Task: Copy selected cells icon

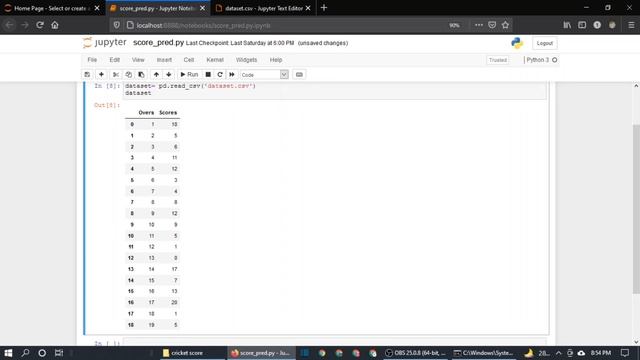Action: [x=129, y=75]
